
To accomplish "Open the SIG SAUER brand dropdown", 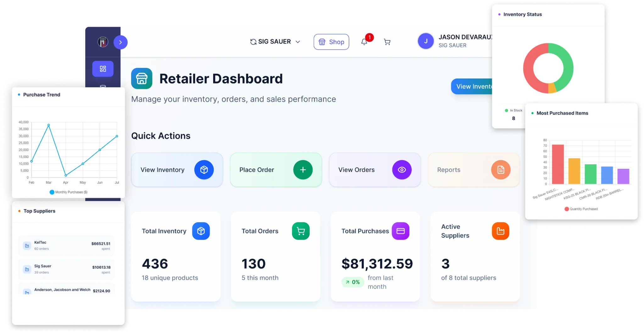I will pyautogui.click(x=275, y=42).
